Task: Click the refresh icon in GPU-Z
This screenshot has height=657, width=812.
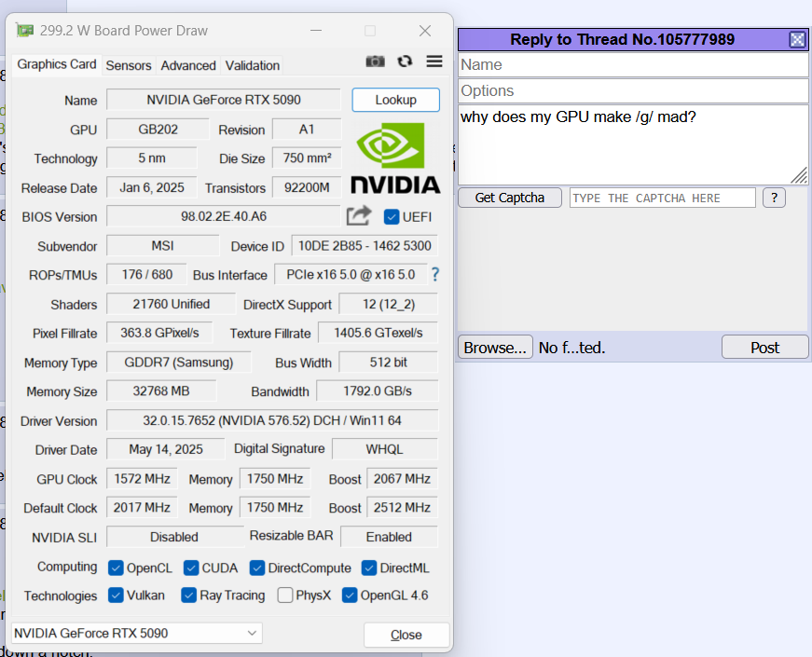Action: pyautogui.click(x=405, y=62)
